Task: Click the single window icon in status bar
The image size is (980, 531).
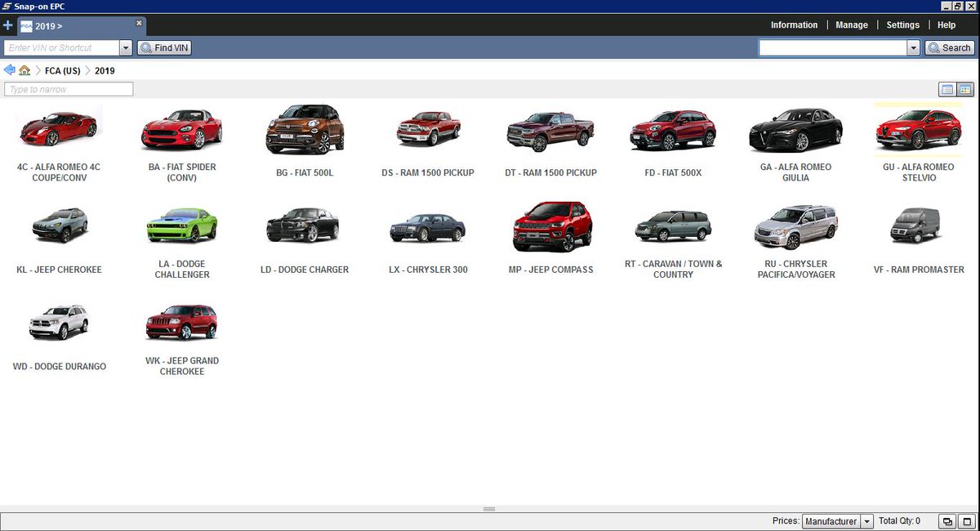Action: point(966,521)
